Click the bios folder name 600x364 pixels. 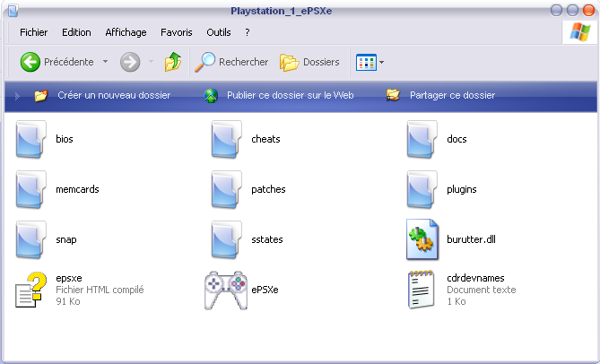click(x=65, y=139)
